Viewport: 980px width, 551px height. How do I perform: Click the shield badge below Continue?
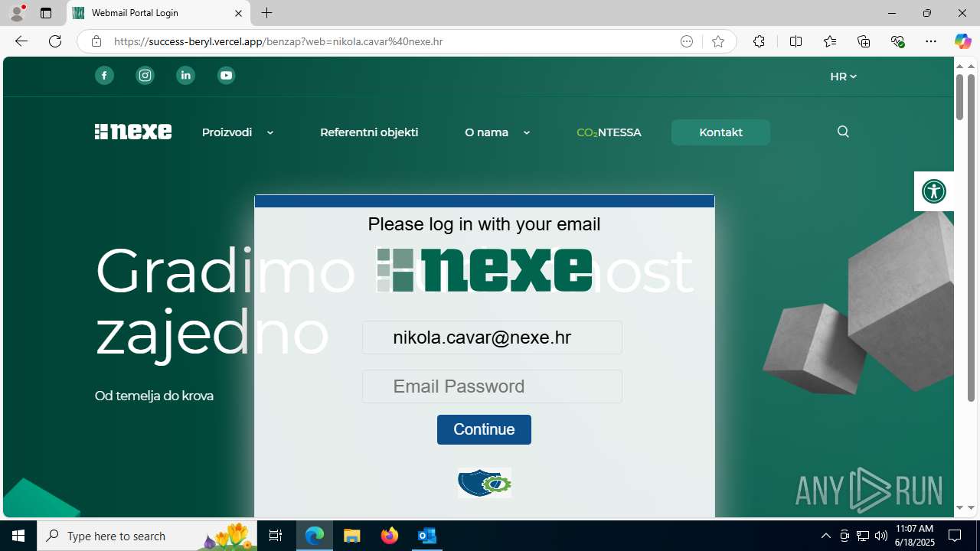click(485, 483)
